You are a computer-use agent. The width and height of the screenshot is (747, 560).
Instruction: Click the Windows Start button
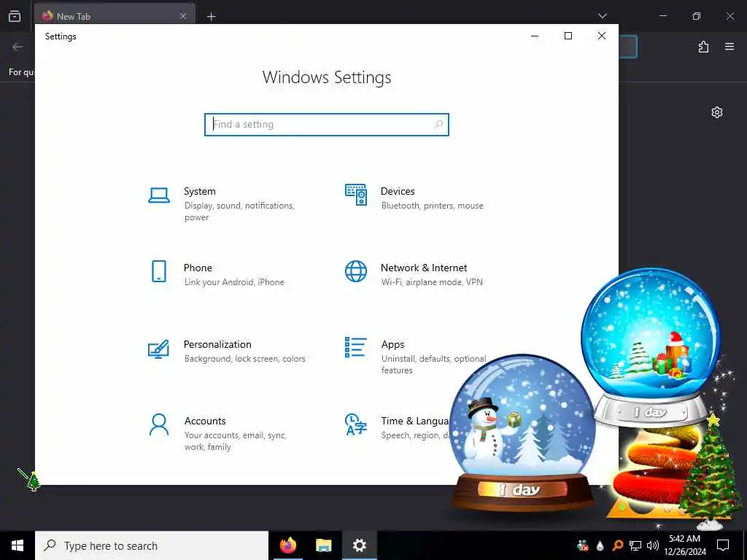18,545
